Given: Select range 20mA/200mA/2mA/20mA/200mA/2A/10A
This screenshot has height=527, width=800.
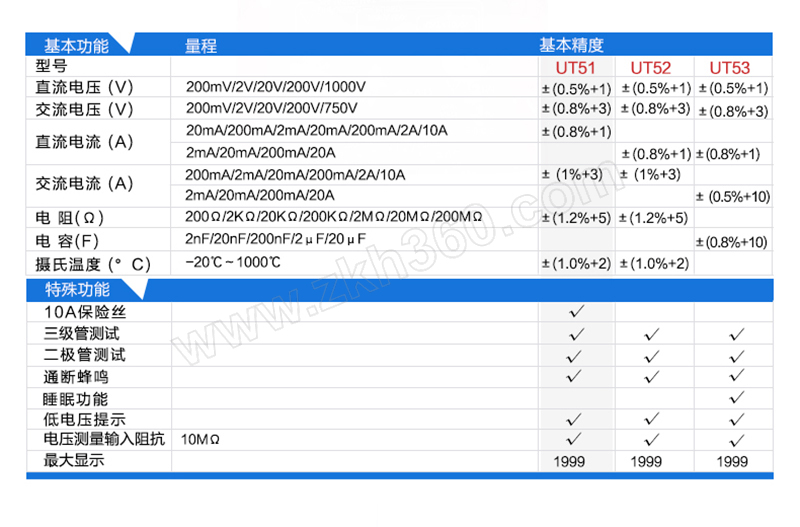Looking at the screenshot, I should pos(316,131).
